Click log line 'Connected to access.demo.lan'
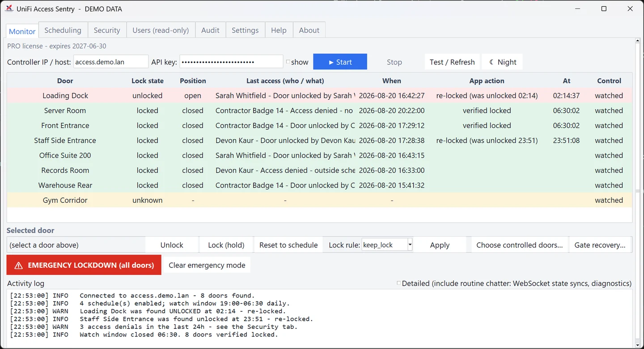The width and height of the screenshot is (644, 349). tap(132, 295)
